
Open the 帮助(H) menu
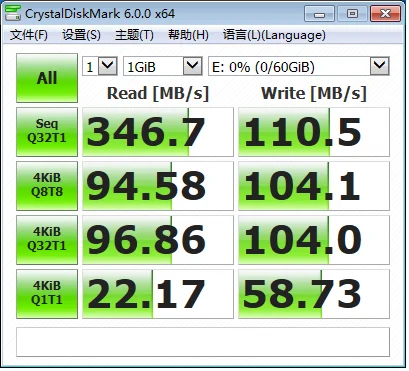click(188, 35)
